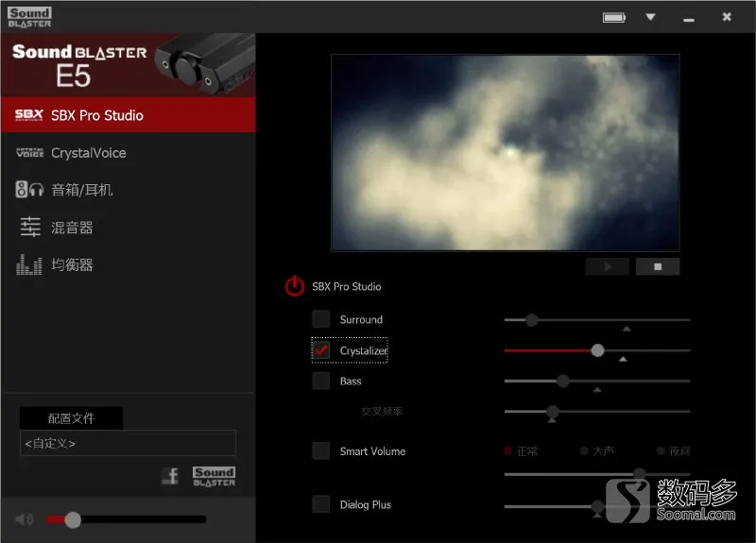Play the demo video

tap(607, 266)
